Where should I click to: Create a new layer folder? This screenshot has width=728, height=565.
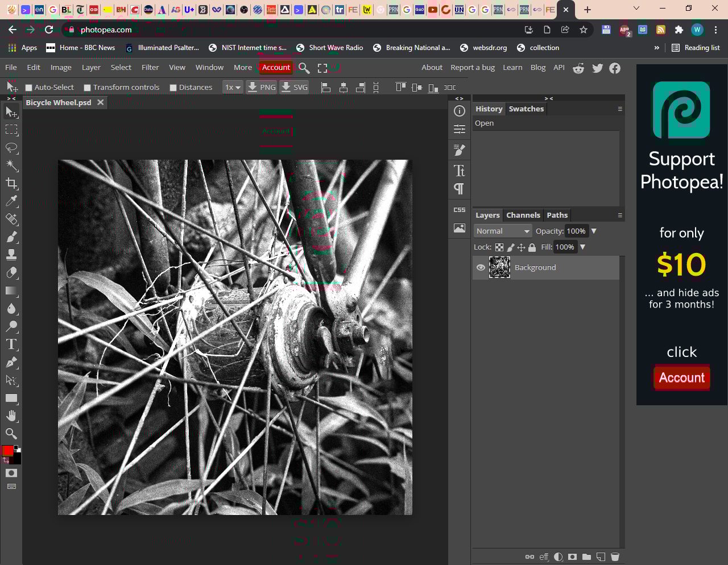click(x=586, y=557)
